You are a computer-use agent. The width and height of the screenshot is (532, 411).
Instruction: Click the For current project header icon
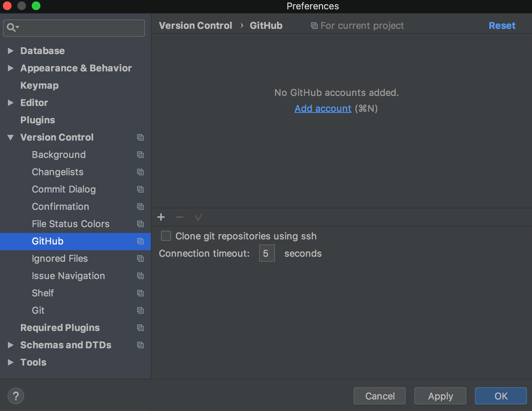314,26
